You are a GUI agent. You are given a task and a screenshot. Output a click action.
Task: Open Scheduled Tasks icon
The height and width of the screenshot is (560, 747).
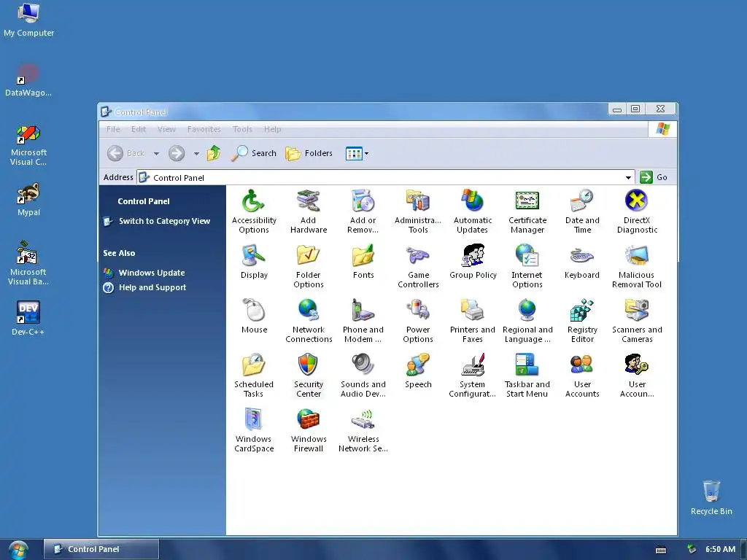[253, 376]
